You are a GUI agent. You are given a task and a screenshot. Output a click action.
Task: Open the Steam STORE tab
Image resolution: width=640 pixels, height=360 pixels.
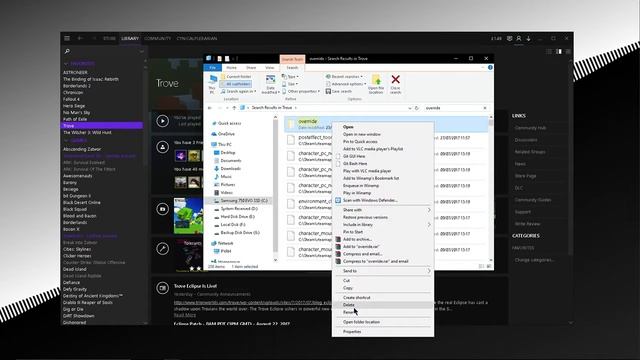[x=109, y=38]
